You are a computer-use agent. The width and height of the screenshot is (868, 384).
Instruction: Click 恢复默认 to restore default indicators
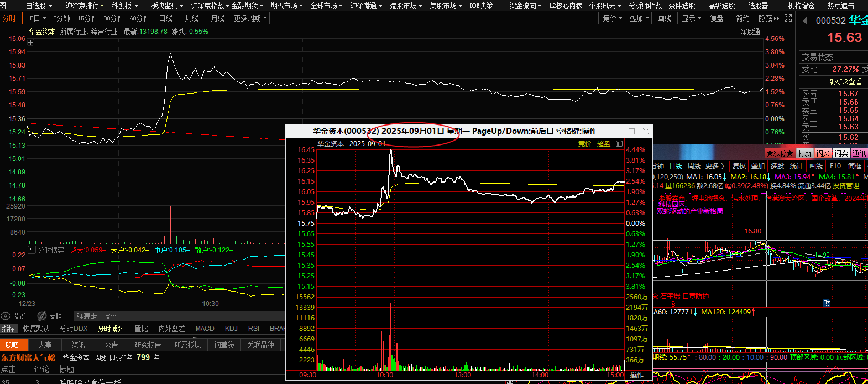tap(36, 329)
